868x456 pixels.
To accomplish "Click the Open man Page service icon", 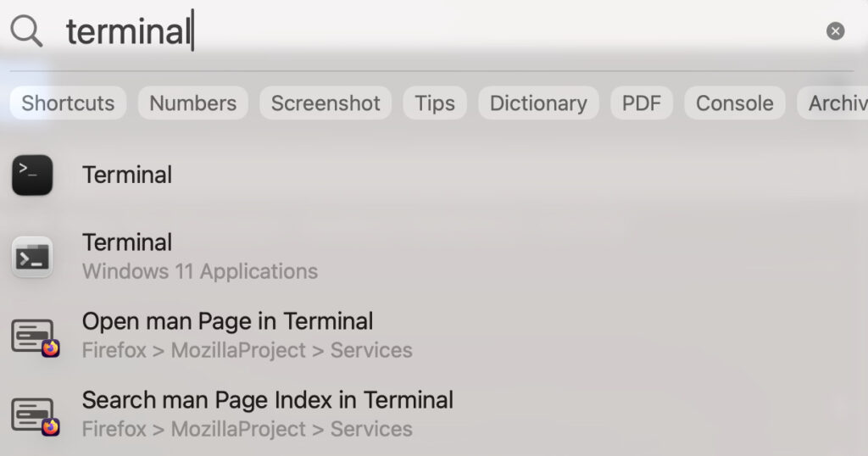I will pos(34,336).
